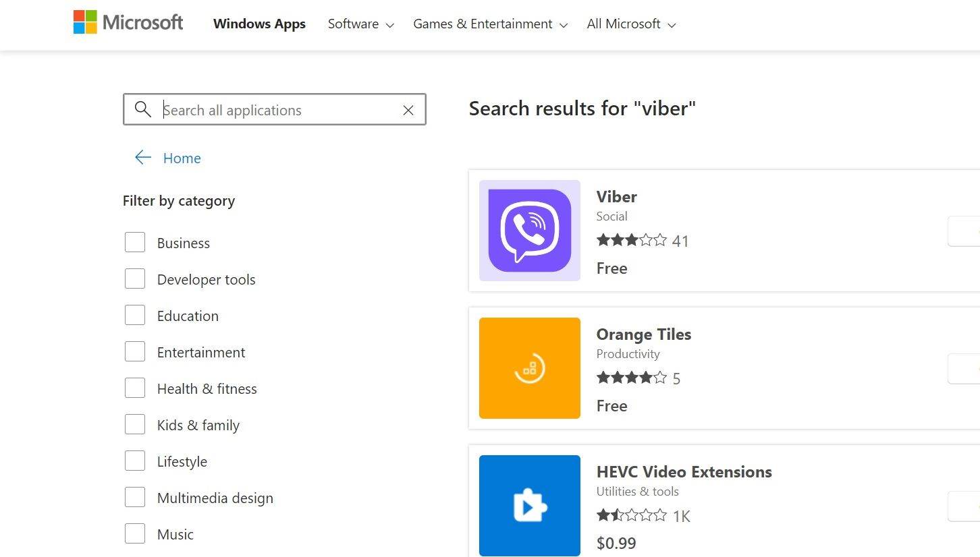Tick the Music category checkbox
This screenshot has width=980, height=557.
[135, 533]
